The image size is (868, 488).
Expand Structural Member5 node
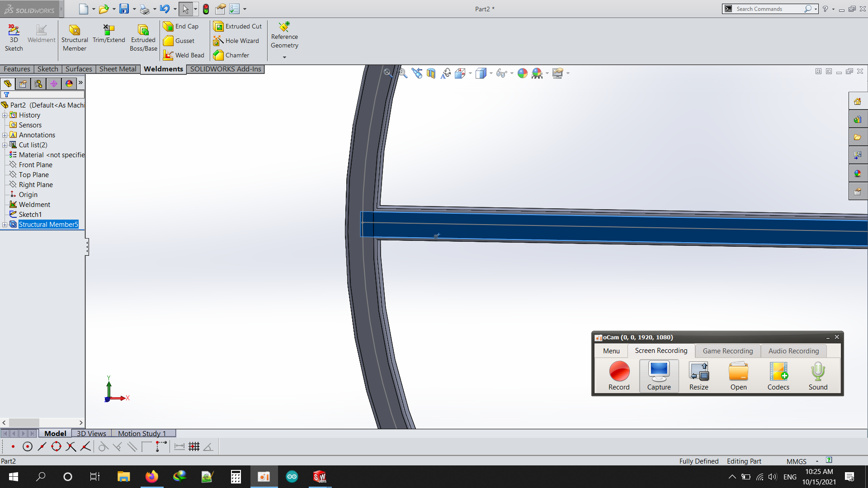[x=5, y=225]
